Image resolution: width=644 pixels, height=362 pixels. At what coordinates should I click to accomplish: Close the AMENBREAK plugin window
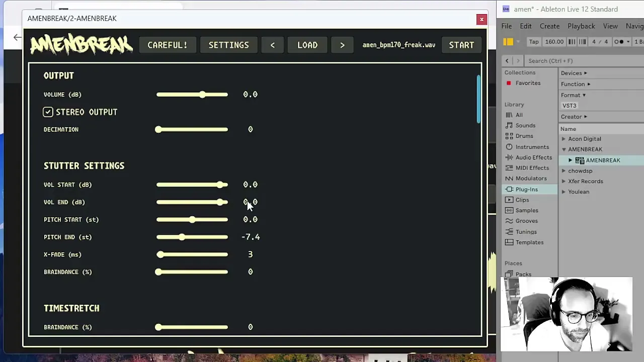[481, 20]
